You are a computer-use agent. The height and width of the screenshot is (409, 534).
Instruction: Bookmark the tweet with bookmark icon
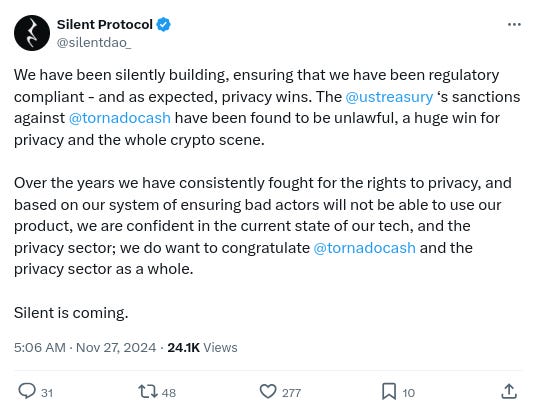coord(389,391)
